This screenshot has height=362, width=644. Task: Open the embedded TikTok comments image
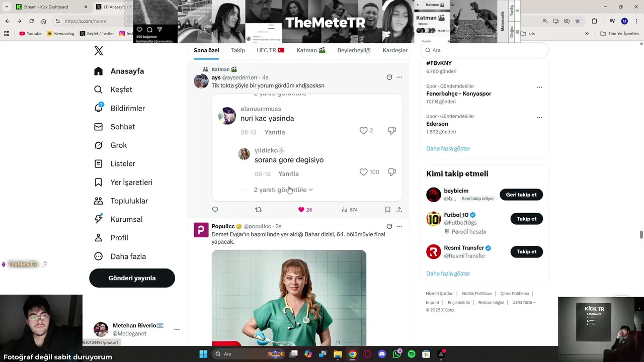(x=307, y=147)
